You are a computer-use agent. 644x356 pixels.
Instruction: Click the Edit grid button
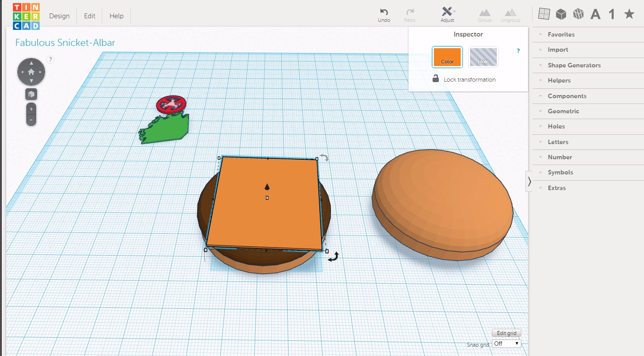tap(506, 333)
